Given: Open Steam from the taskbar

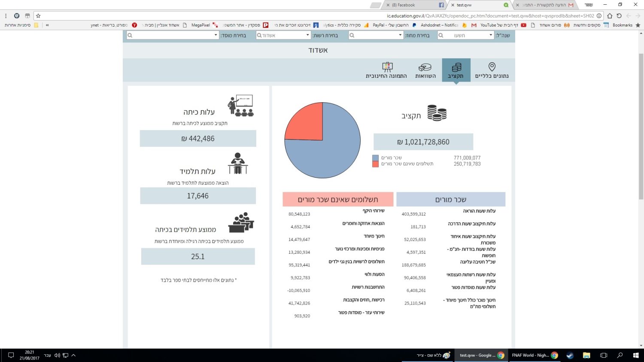Looking at the screenshot, I should (x=570, y=355).
